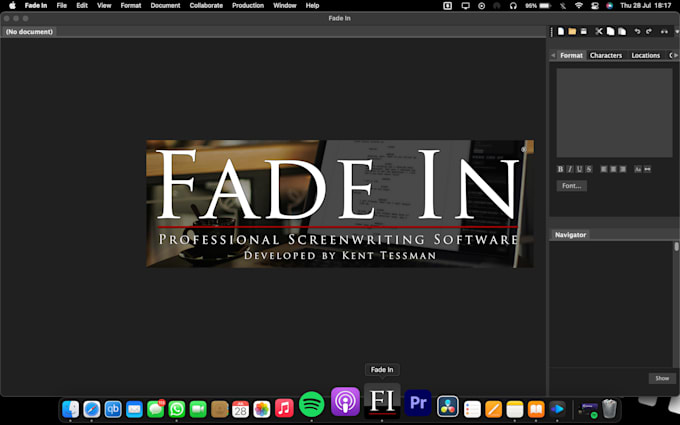Click the Cut scissors toolbar icon

(599, 31)
